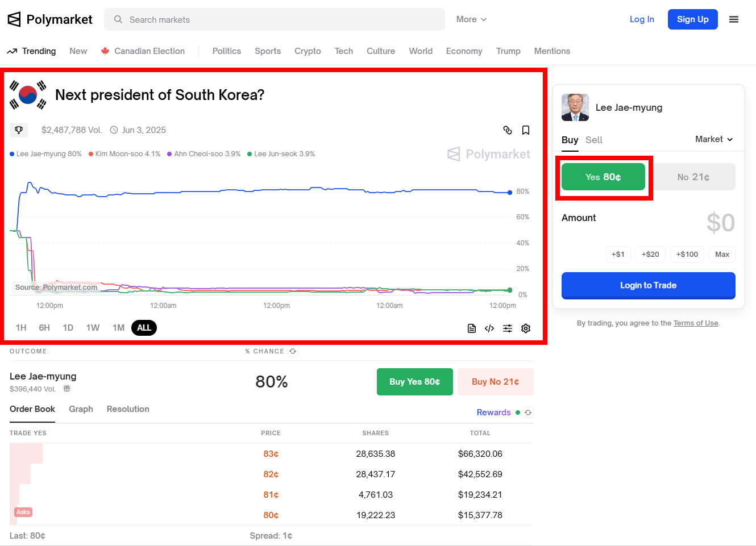
Task: Select the No 21¢ option
Action: (693, 177)
